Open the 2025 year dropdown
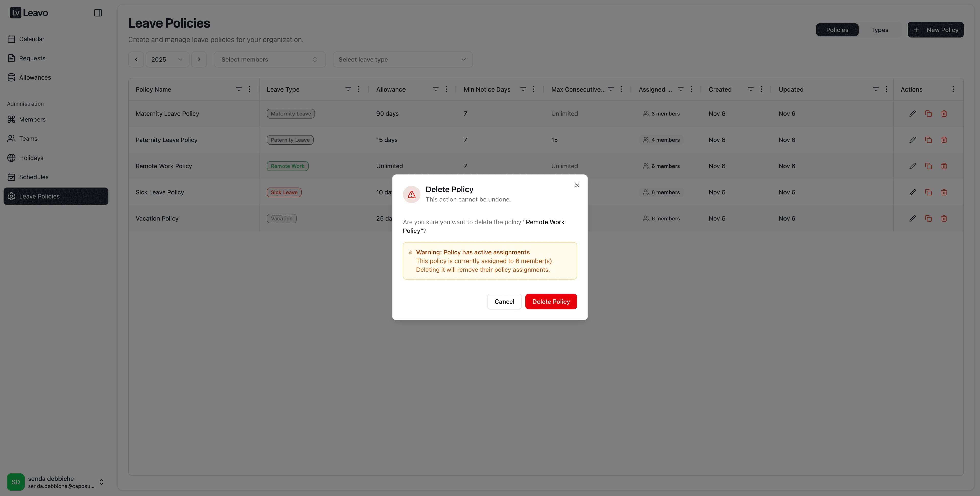 [167, 60]
